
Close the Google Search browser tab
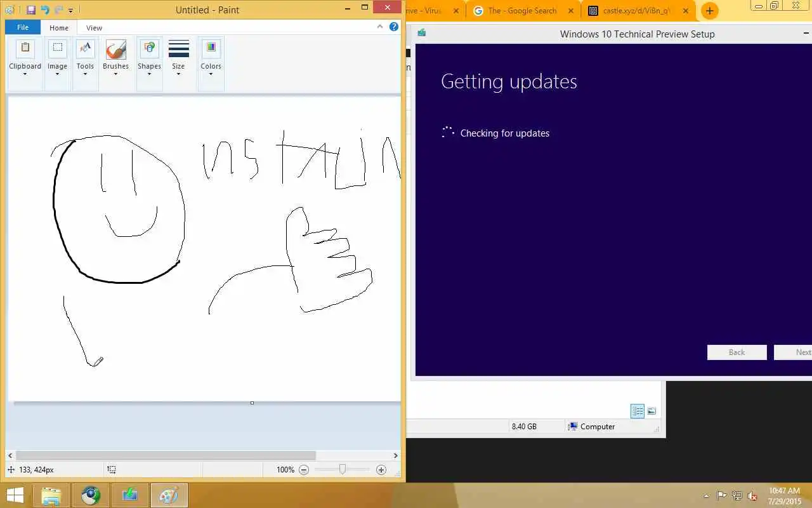coord(571,11)
